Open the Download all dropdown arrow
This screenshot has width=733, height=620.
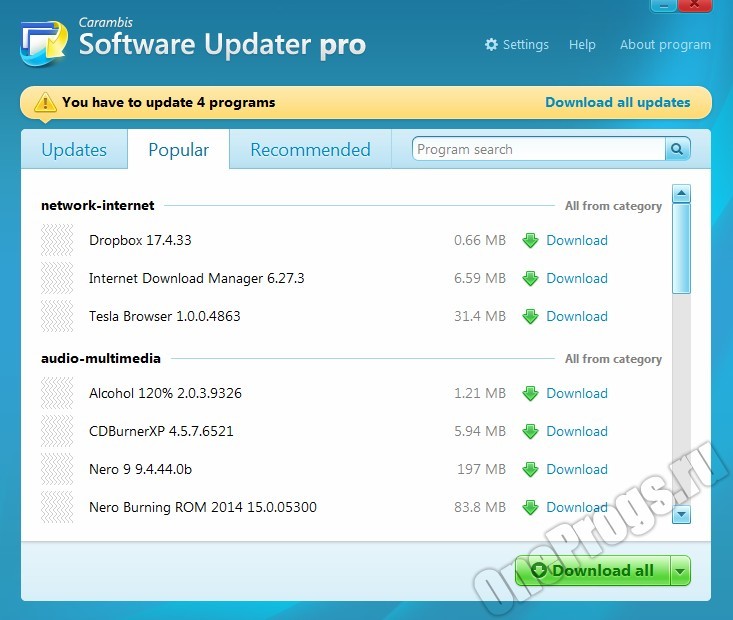click(x=681, y=570)
